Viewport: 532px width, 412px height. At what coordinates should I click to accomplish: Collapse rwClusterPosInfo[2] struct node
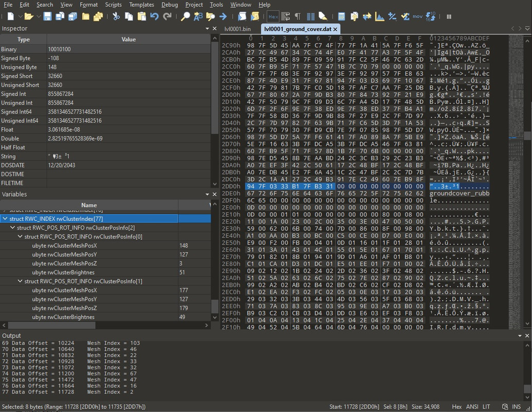[12, 228]
